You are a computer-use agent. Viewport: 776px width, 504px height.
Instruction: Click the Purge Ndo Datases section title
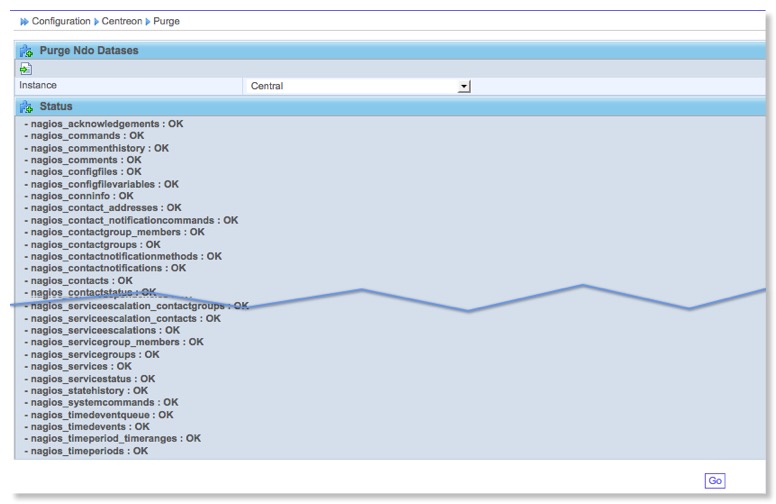point(88,50)
